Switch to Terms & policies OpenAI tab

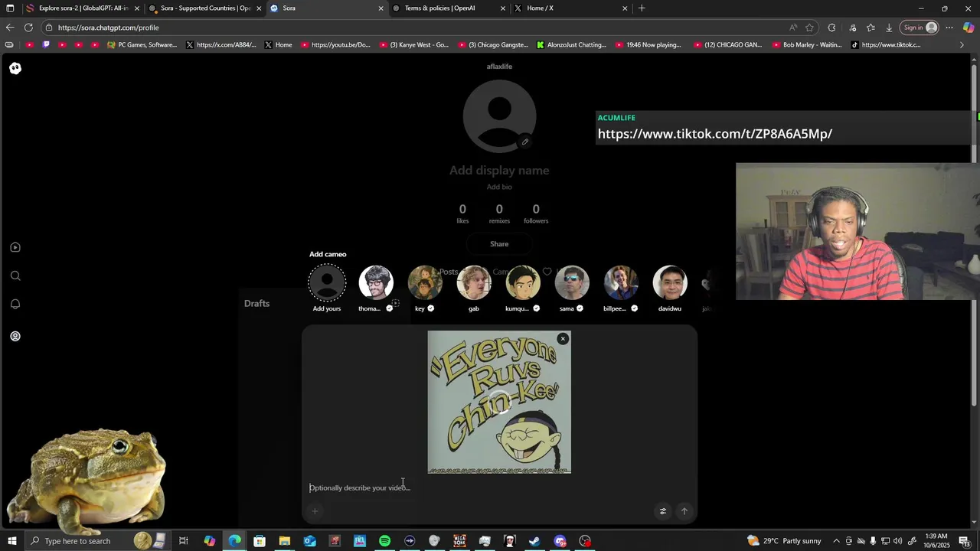[449, 8]
